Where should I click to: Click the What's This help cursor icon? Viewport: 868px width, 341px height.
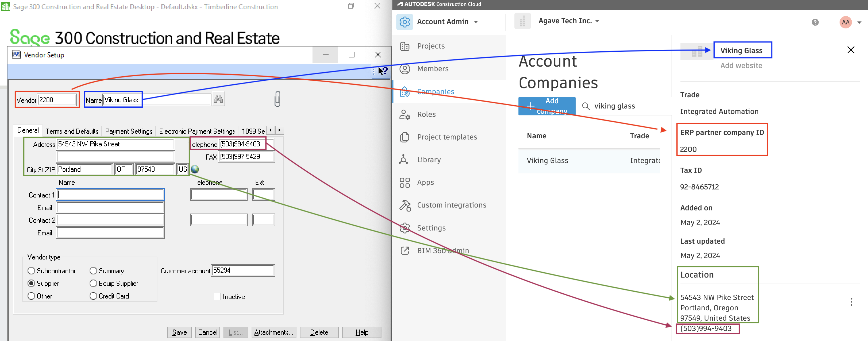(383, 71)
